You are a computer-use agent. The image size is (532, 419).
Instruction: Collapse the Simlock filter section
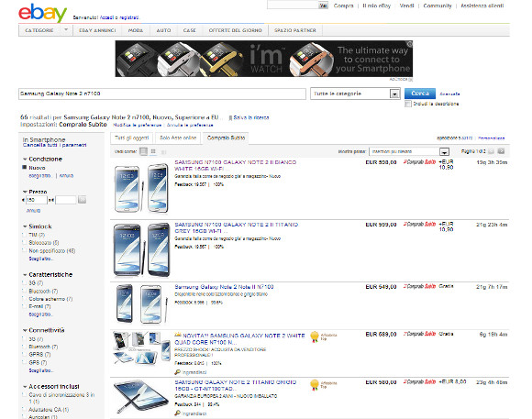25,226
